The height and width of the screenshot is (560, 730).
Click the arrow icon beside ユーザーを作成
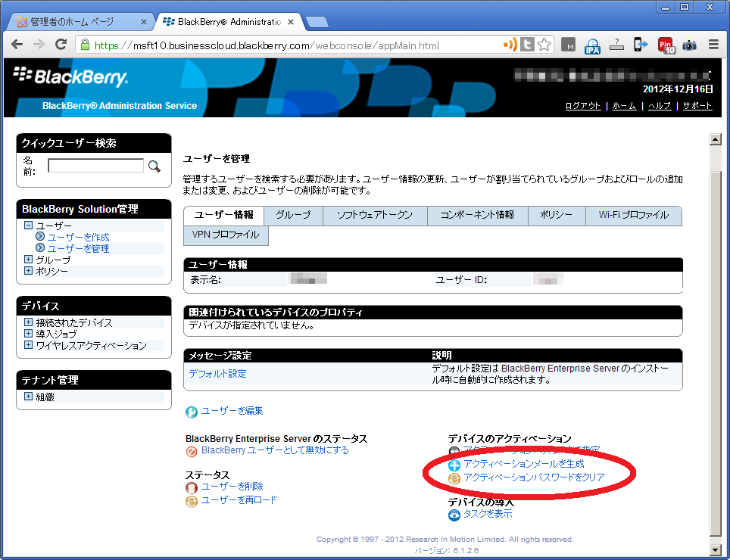click(40, 236)
